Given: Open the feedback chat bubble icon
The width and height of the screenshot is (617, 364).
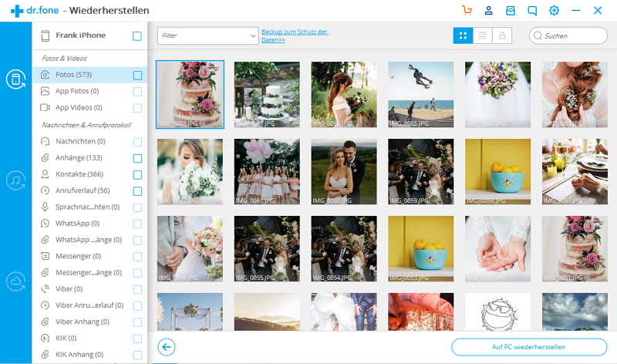Looking at the screenshot, I should point(532,11).
